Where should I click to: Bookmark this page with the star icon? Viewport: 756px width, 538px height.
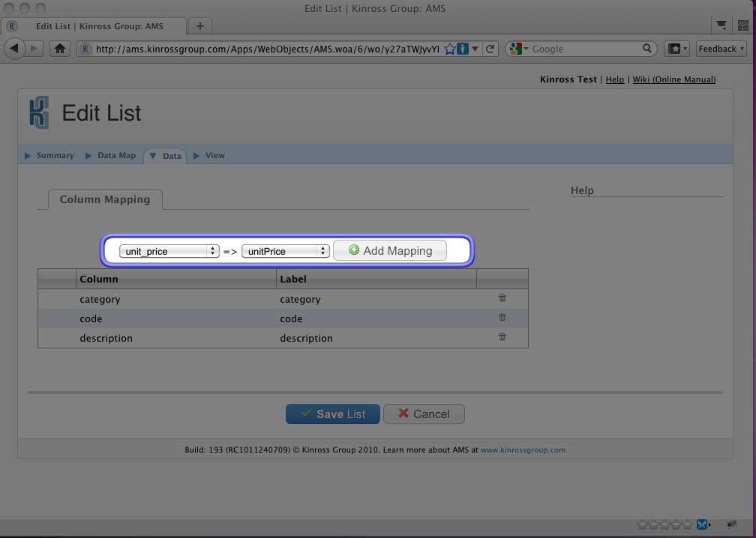point(449,49)
